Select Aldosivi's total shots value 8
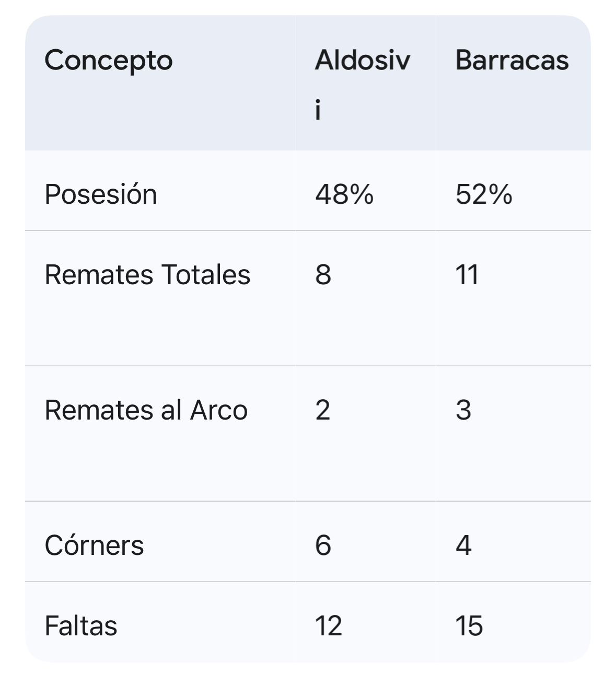The image size is (616, 697). coord(323,275)
